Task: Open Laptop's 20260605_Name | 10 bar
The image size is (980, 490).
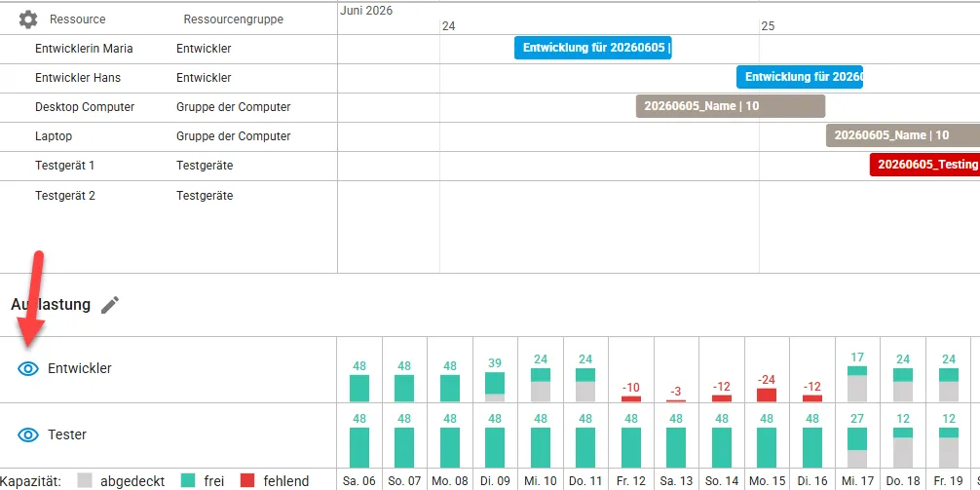Action: [903, 135]
